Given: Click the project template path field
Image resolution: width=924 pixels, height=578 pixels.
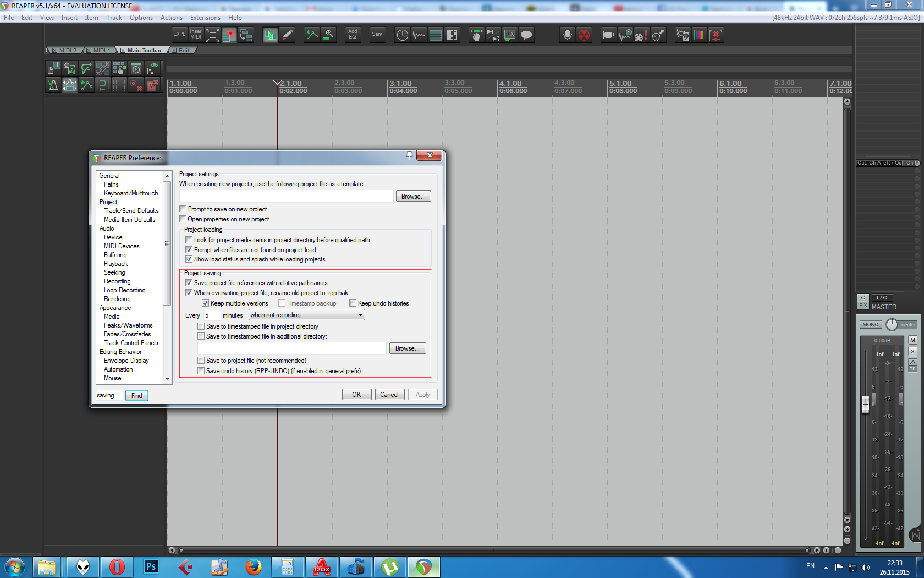Looking at the screenshot, I should click(x=287, y=197).
